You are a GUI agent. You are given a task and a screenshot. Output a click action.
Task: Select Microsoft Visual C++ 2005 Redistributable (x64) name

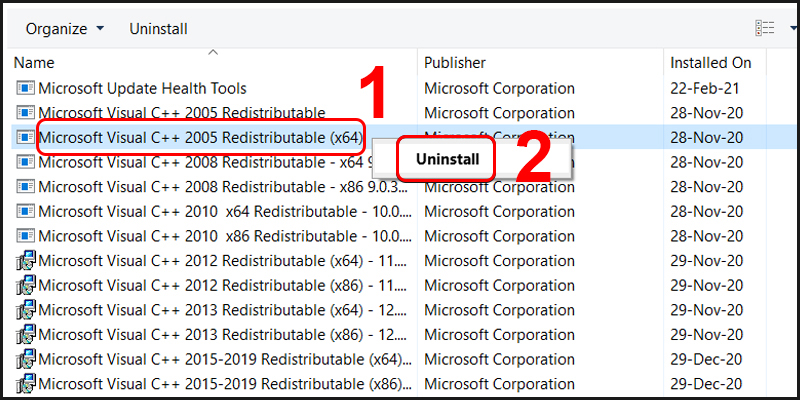[201, 138]
